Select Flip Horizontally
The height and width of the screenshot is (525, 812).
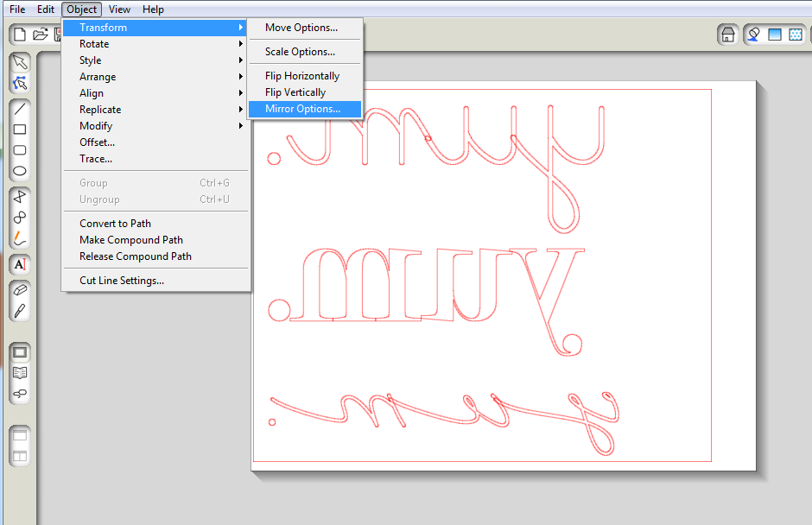(x=304, y=76)
